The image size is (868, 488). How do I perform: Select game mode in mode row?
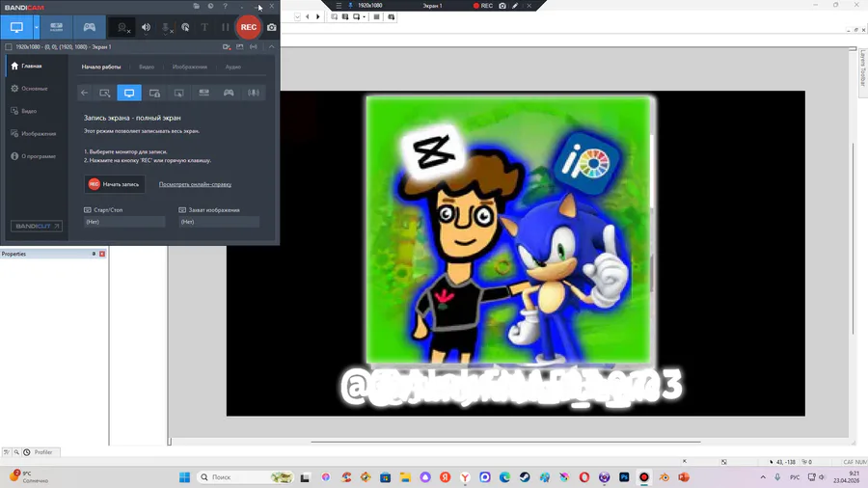click(229, 93)
